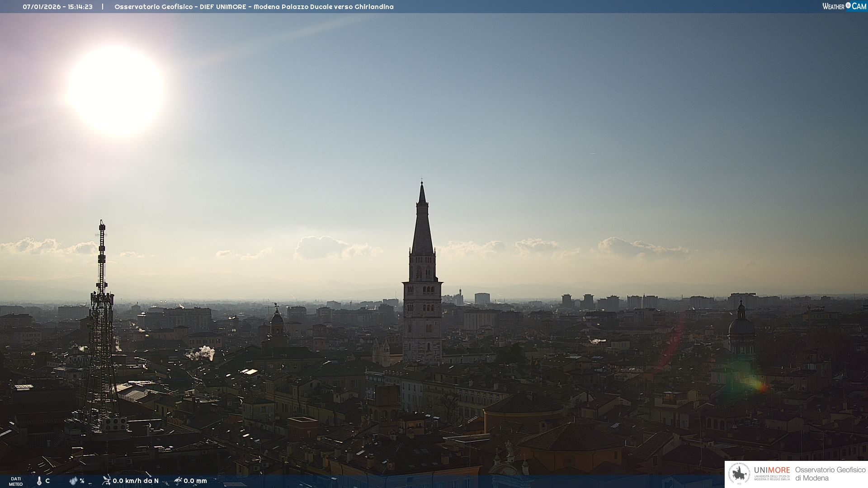
Task: Click the anemometer wind speed icon
Action: (x=106, y=481)
